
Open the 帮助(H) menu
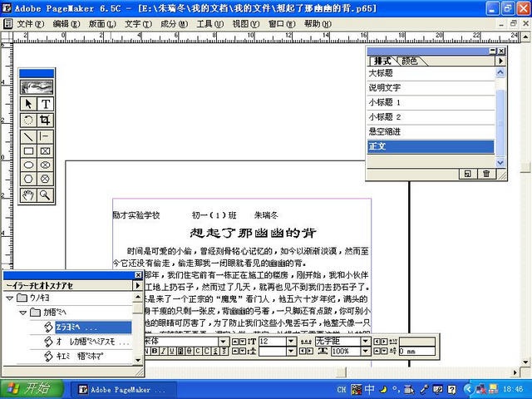[x=318, y=24]
